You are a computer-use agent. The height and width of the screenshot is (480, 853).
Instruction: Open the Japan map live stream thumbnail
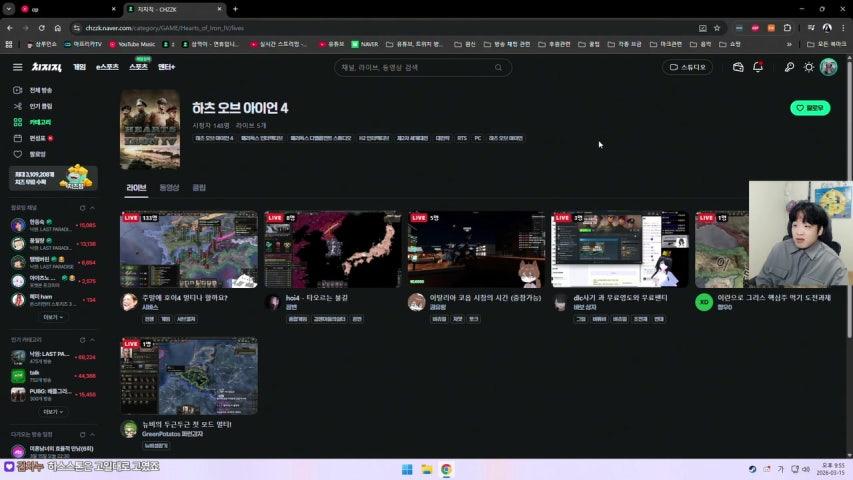(332, 250)
